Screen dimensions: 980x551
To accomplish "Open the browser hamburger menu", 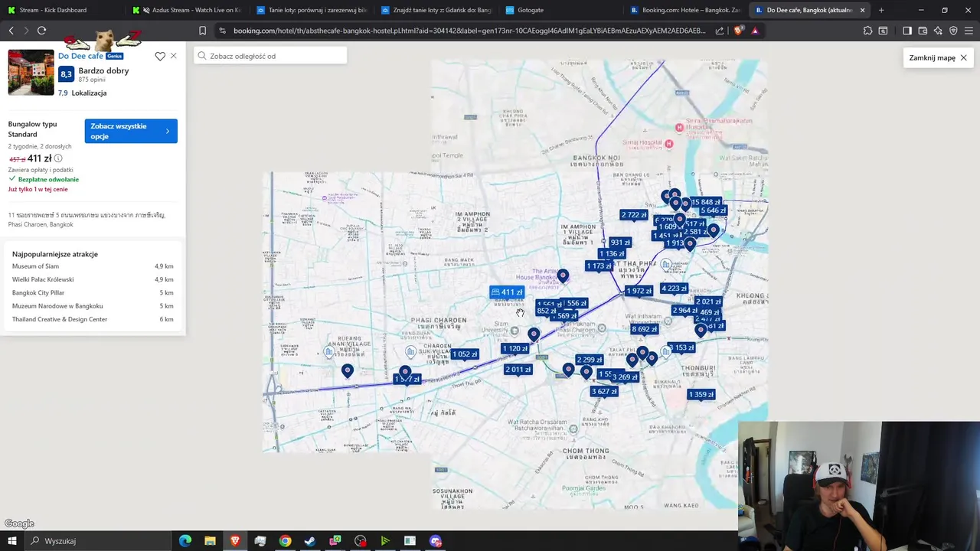I will pyautogui.click(x=969, y=31).
